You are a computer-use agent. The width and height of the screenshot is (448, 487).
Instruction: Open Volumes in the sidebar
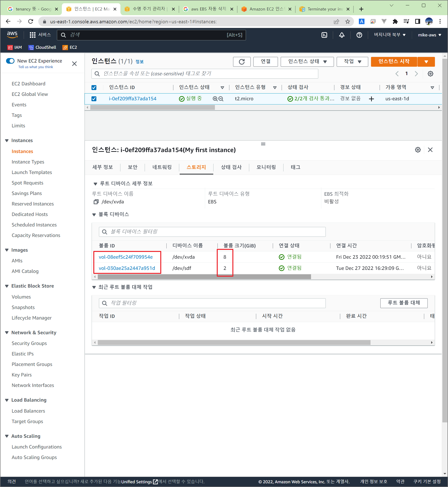click(x=21, y=297)
